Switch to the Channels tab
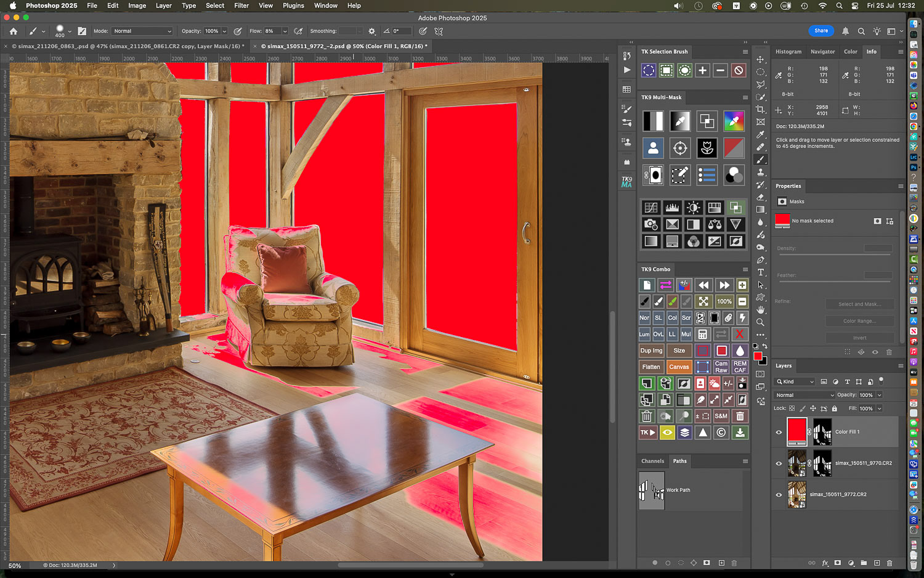The image size is (924, 578). [652, 461]
